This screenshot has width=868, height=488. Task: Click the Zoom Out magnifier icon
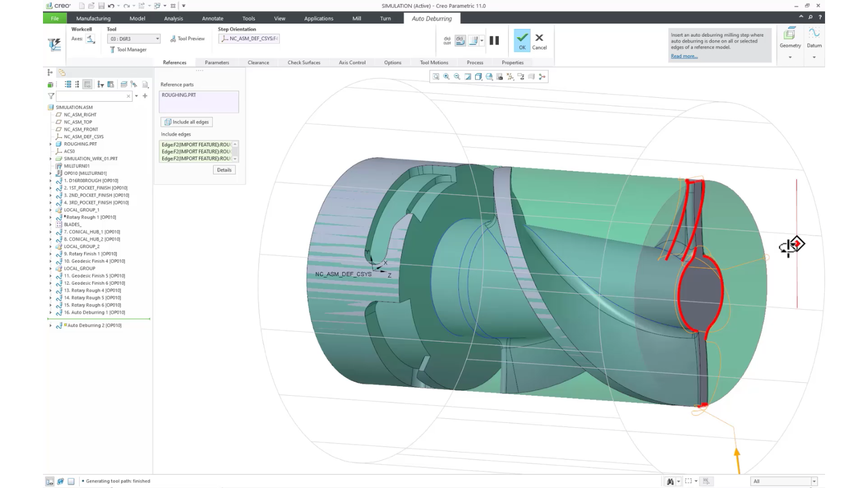click(457, 77)
